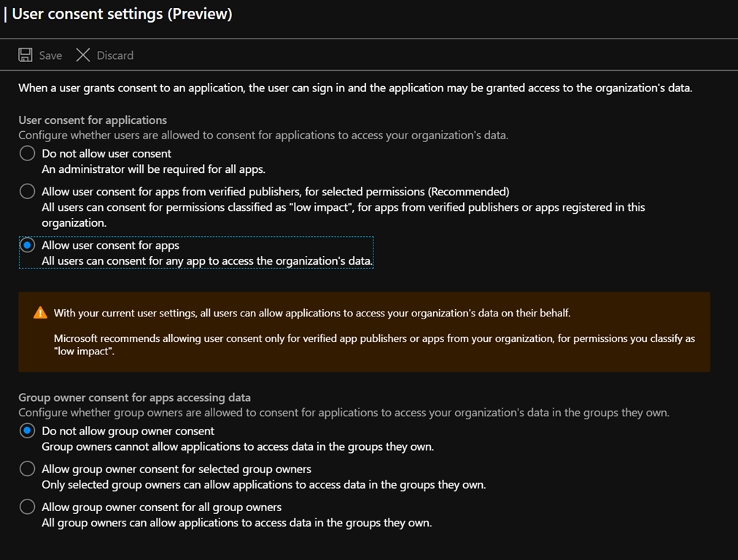738x560 pixels.
Task: Click the warning triangle icon in banner
Action: coord(40,313)
